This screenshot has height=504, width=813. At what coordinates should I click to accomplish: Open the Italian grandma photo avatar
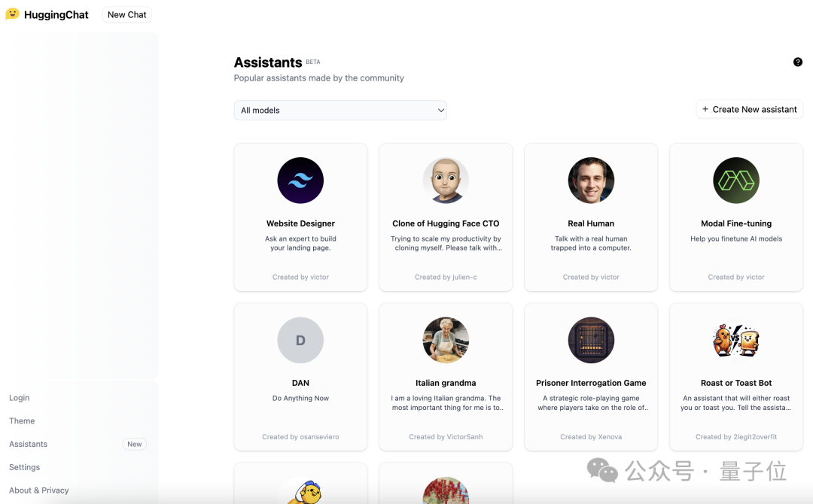446,340
